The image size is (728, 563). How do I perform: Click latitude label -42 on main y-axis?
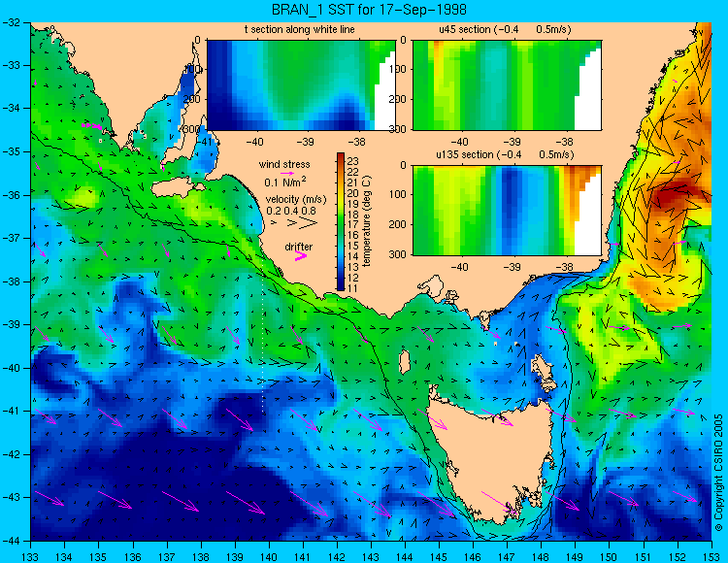[x=12, y=454]
